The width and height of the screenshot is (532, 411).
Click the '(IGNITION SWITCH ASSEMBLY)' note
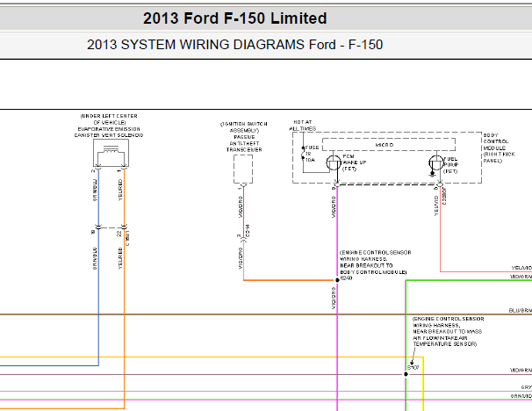244,127
